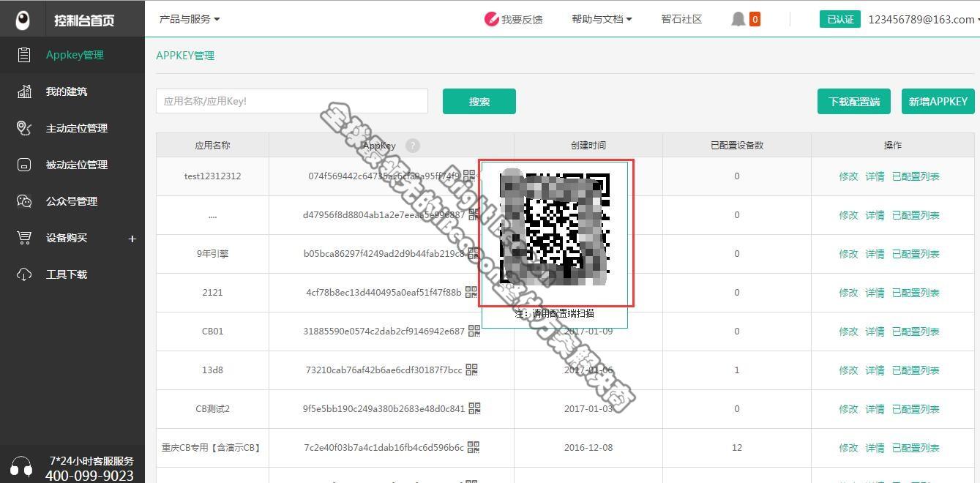Click the customer service headset icon
Screen dimensions: 980x483
(22, 468)
